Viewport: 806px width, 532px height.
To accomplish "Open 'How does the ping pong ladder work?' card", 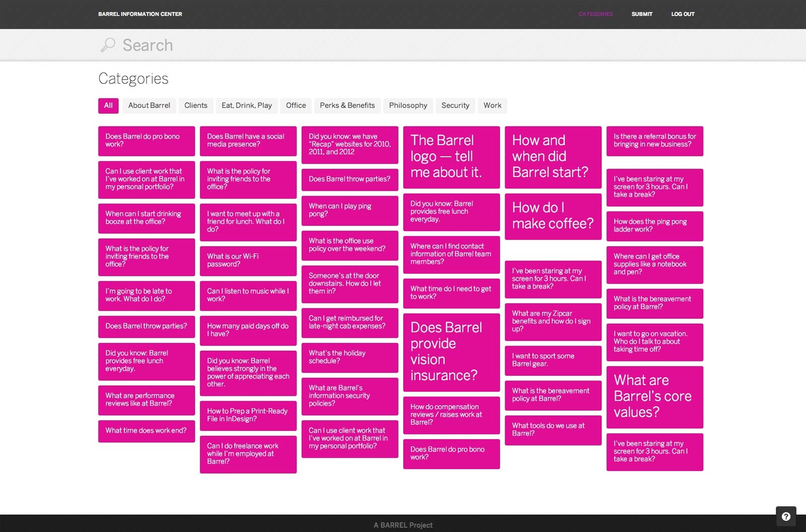I will [x=655, y=226].
